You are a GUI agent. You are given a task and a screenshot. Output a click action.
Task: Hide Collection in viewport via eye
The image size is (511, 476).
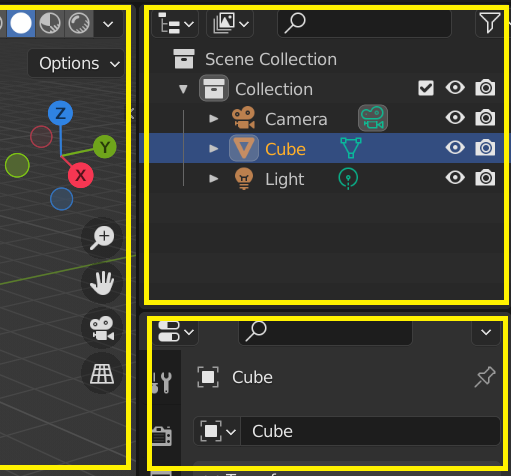tap(455, 88)
